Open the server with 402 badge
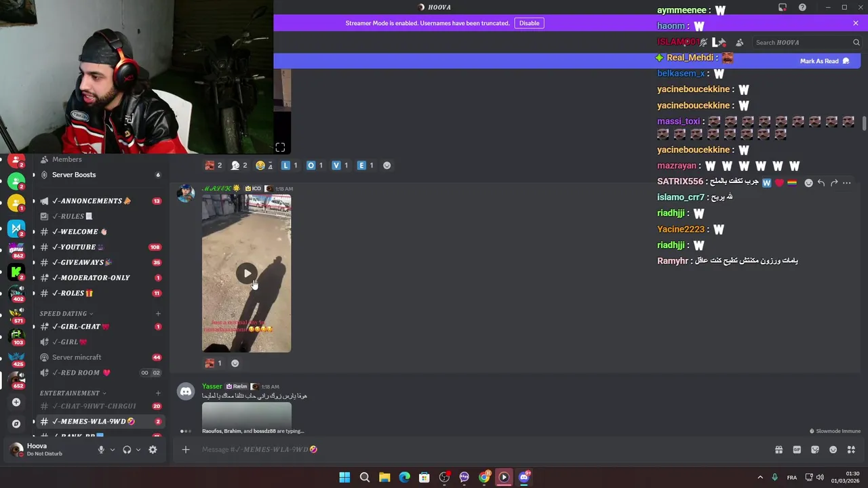Viewport: 868px width, 488px height. pos(16,293)
